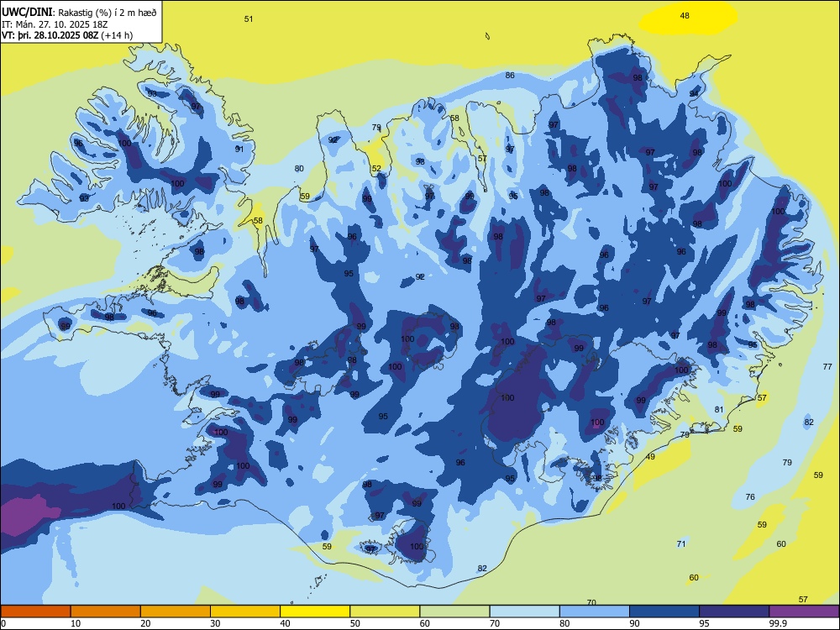
Task: Click the legend tick label 50
Action: (x=354, y=623)
